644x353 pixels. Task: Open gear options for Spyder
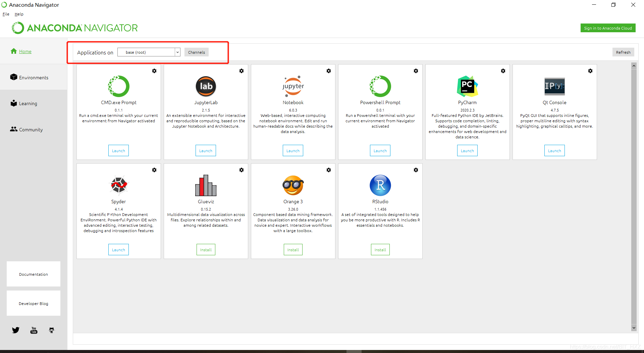[154, 170]
